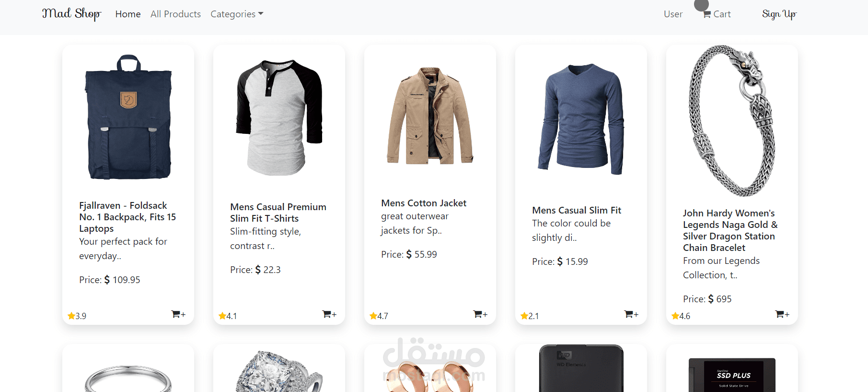Image resolution: width=868 pixels, height=392 pixels.
Task: Open the Cart from the navbar
Action: click(x=717, y=14)
